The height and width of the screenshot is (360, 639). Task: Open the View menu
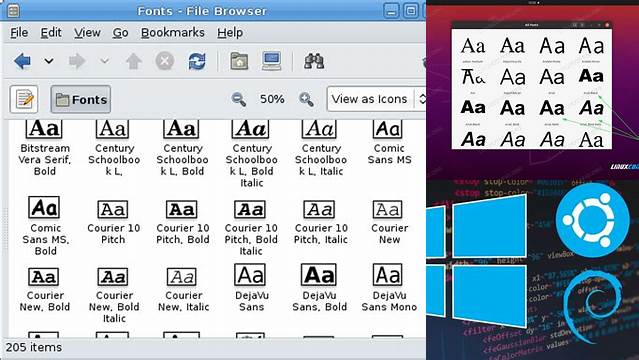pos(87,33)
